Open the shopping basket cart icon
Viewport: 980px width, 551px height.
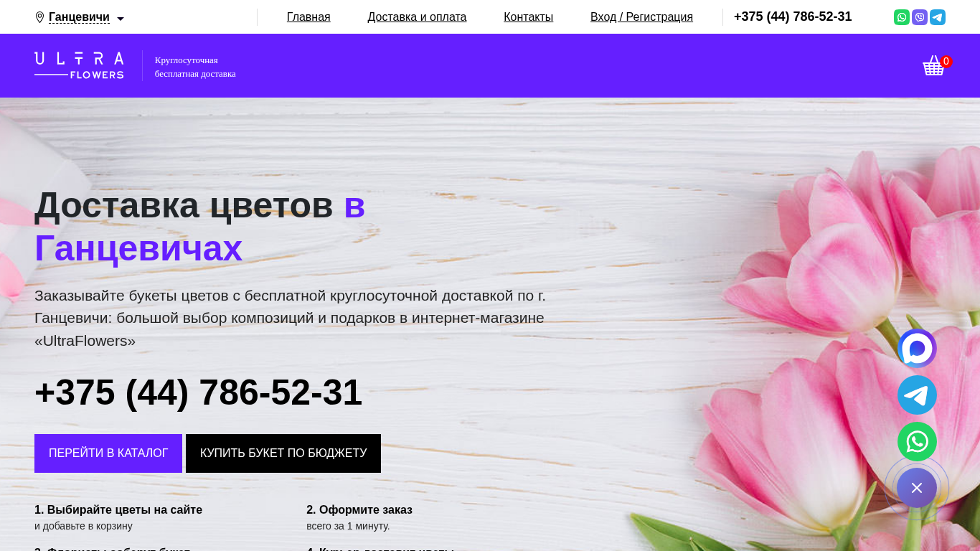click(x=933, y=65)
